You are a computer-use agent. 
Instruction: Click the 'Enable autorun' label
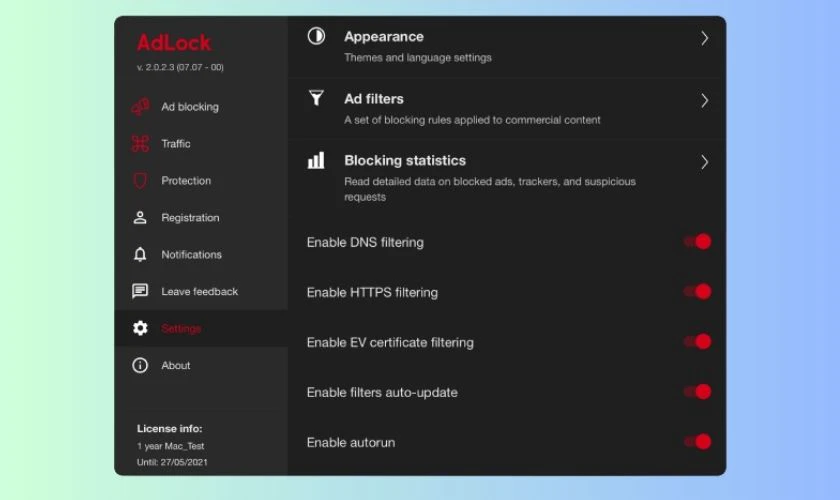[x=350, y=443]
